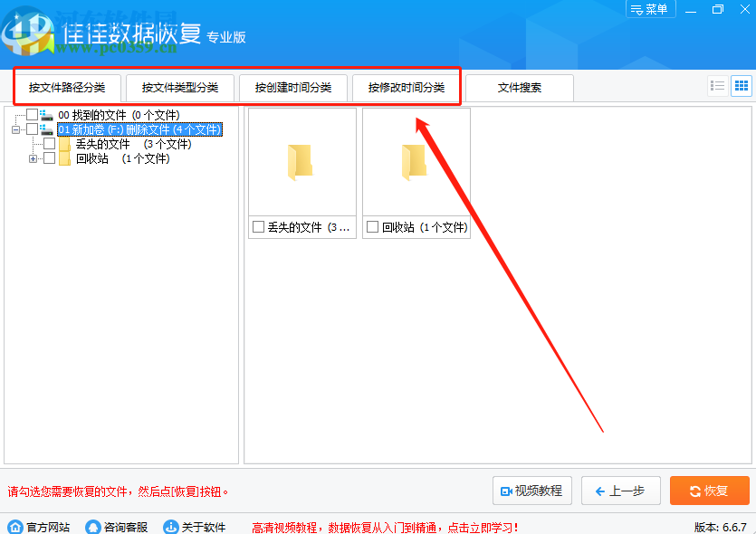
Task: Click the folder icon beside 回收站 in tree
Action: coord(64,158)
